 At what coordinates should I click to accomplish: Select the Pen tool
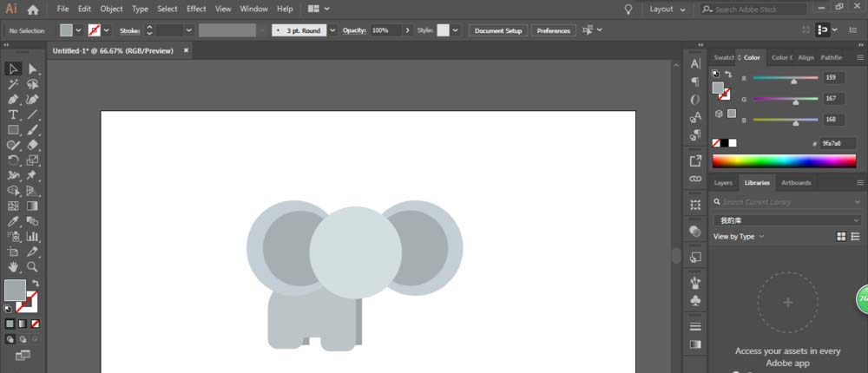(13, 100)
